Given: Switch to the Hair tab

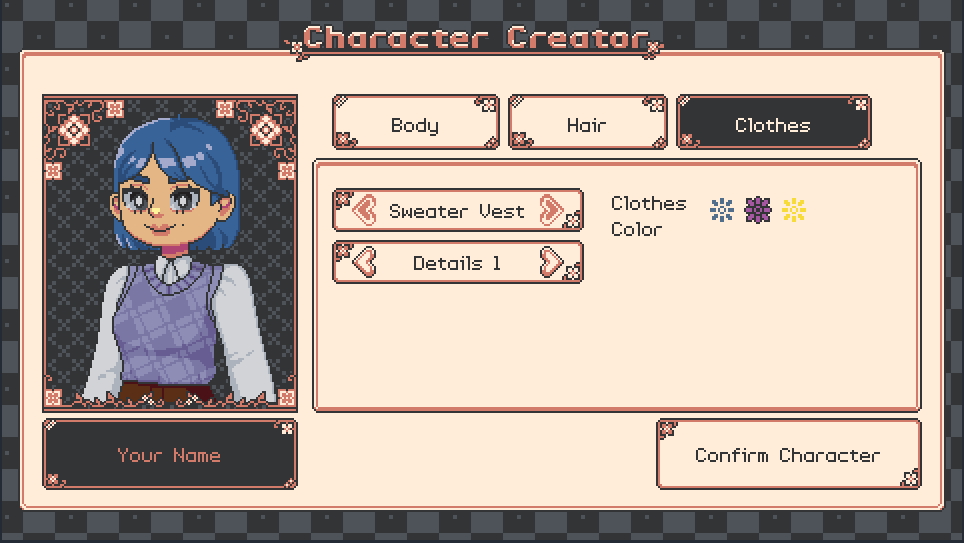Looking at the screenshot, I should [588, 122].
